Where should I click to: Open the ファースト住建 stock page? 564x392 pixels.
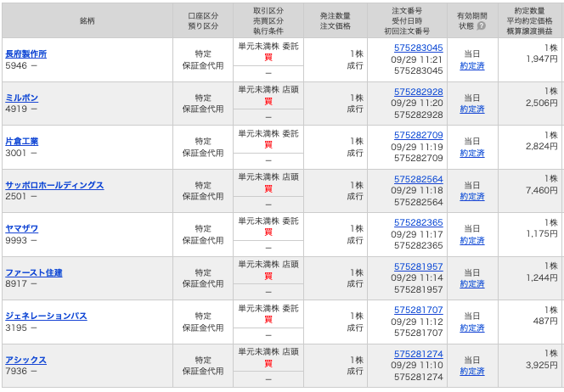pos(34,273)
